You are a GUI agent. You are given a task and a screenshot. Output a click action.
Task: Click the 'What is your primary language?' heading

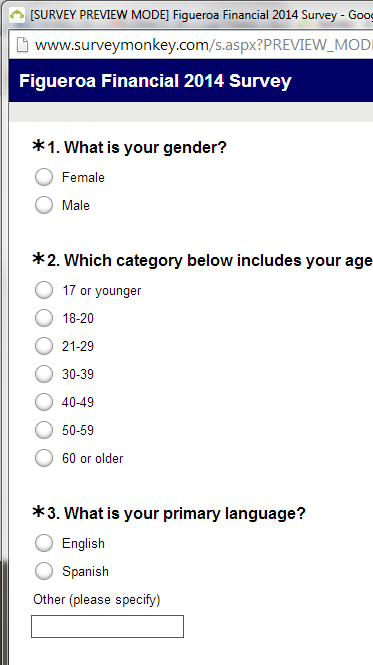point(185,514)
